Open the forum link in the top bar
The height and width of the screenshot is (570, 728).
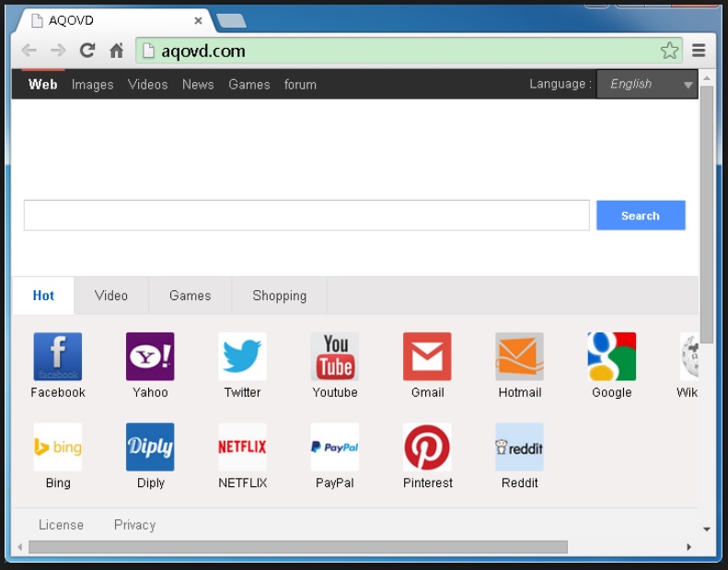click(300, 85)
